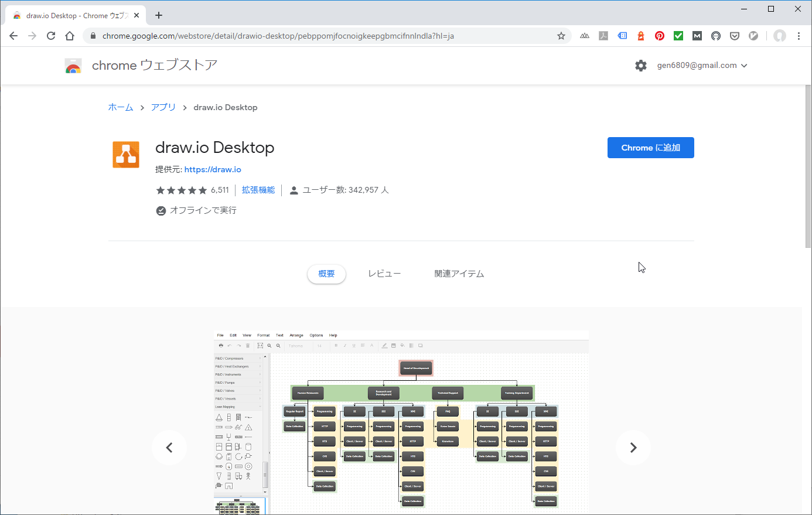Open the Pinterest save extension
The height and width of the screenshot is (515, 812).
[660, 36]
